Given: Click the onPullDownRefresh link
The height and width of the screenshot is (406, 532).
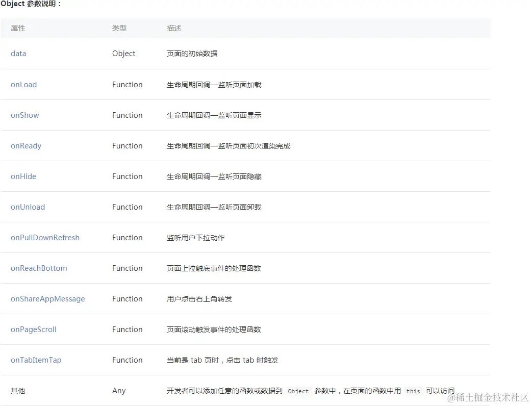Looking at the screenshot, I should click(45, 238).
